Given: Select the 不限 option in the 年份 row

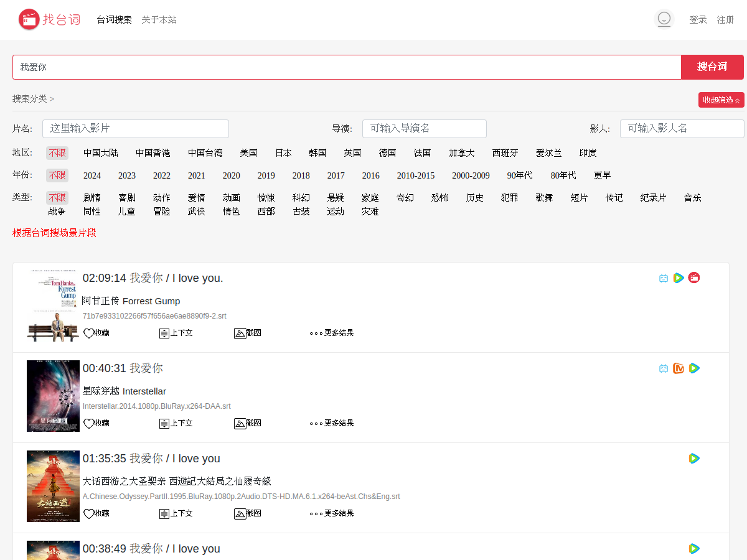Looking at the screenshot, I should 57,175.
